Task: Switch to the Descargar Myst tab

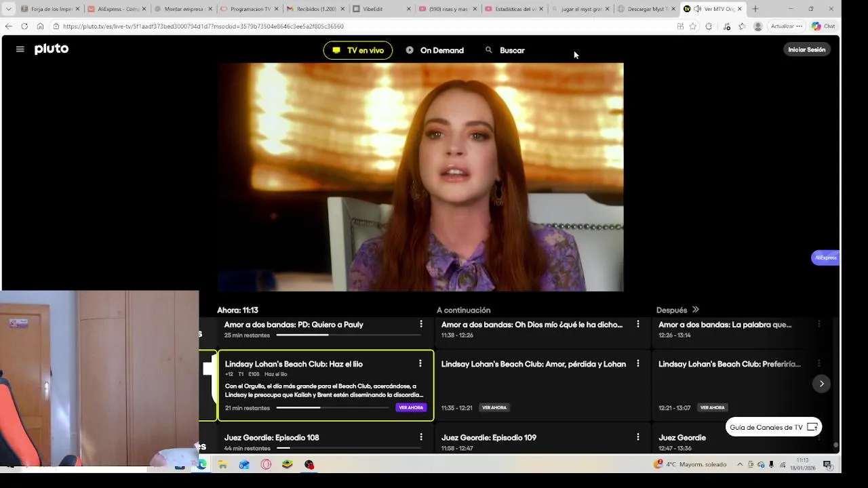Action: click(646, 9)
